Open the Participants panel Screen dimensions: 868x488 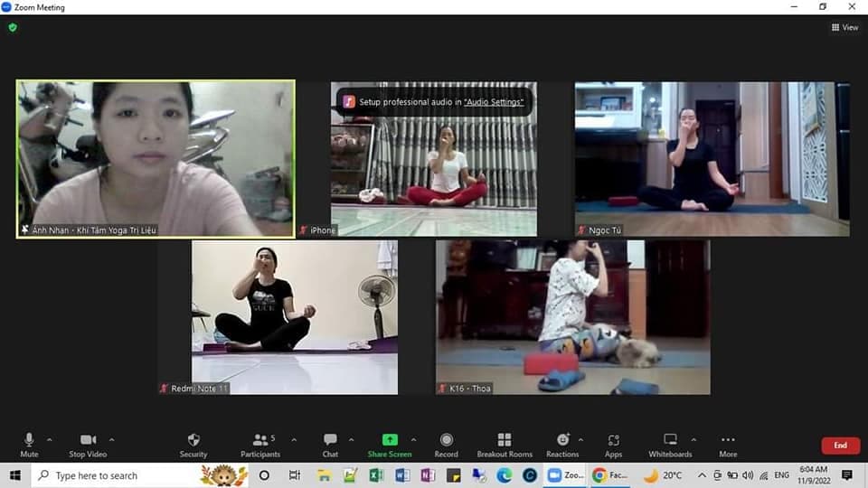tap(260, 446)
